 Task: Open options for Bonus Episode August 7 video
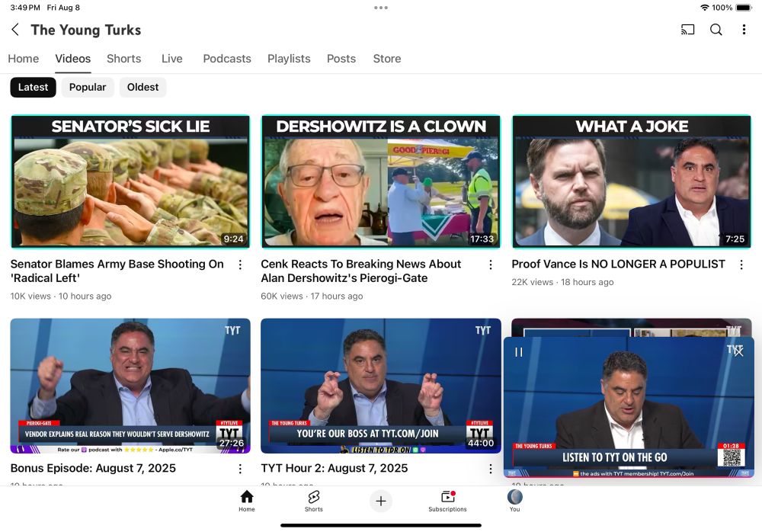[x=240, y=469]
